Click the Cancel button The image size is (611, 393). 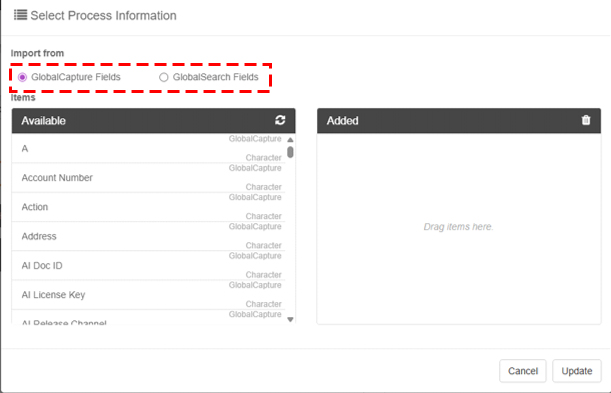pos(523,371)
